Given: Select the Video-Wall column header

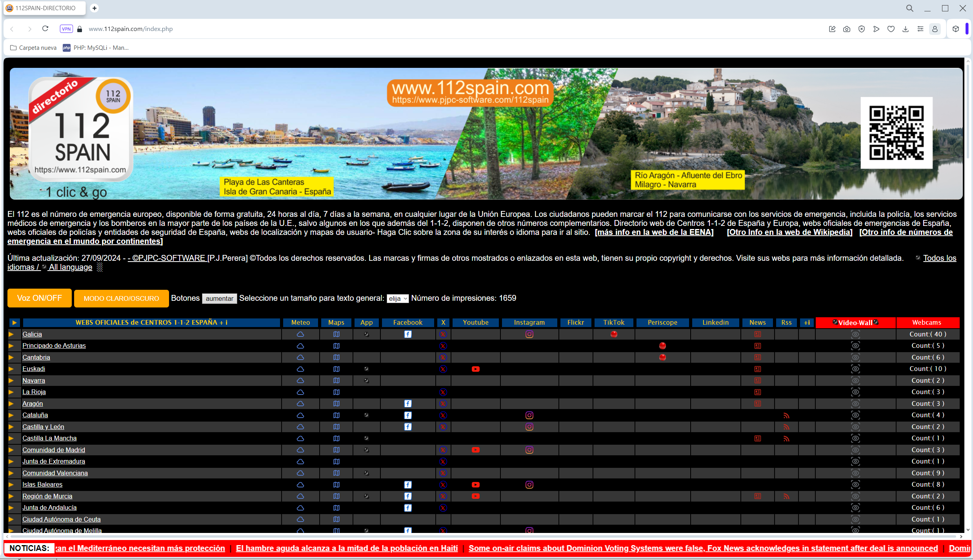Looking at the screenshot, I should click(x=855, y=322).
